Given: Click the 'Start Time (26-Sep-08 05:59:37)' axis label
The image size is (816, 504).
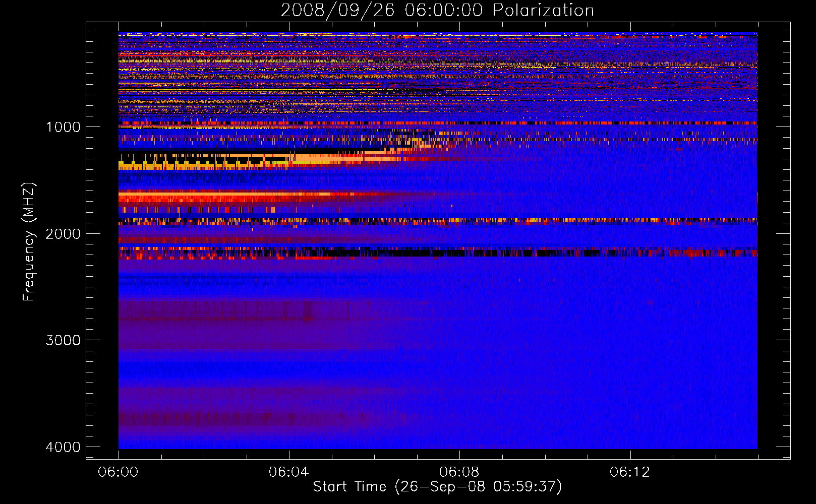Looking at the screenshot, I should (437, 487).
